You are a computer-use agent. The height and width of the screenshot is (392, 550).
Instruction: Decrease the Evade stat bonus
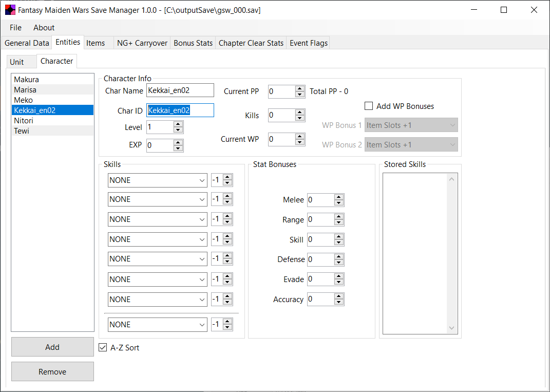pos(339,282)
